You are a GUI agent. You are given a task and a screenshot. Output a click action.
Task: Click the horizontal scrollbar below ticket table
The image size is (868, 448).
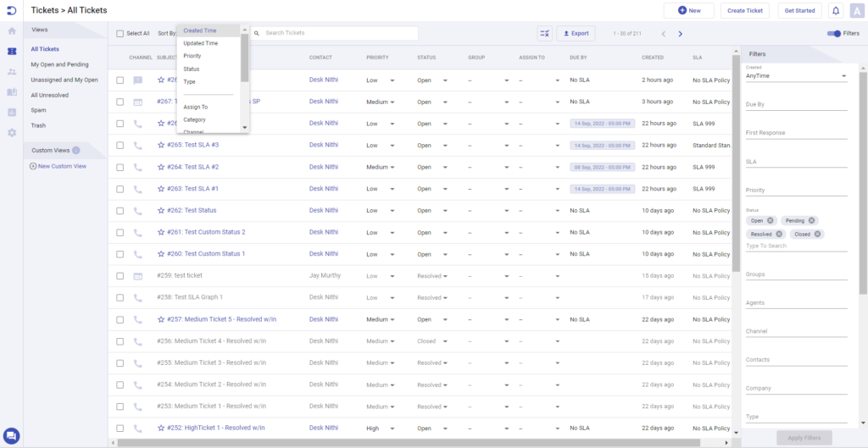tap(409, 442)
